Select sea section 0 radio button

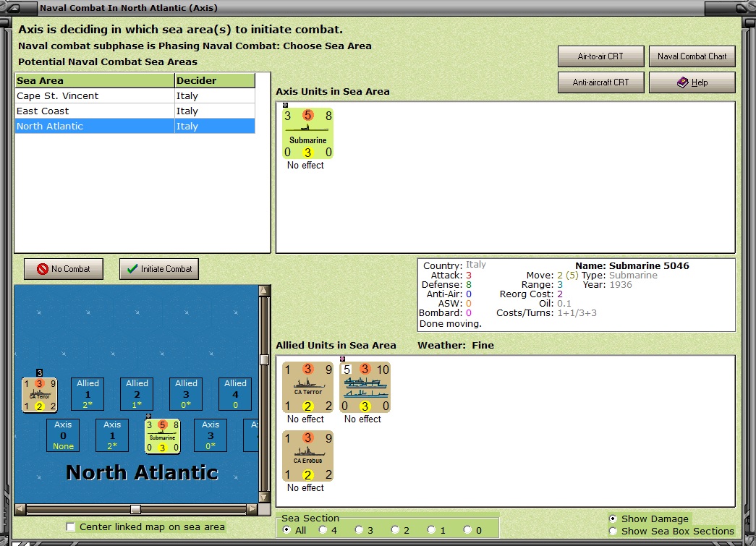pyautogui.click(x=467, y=530)
